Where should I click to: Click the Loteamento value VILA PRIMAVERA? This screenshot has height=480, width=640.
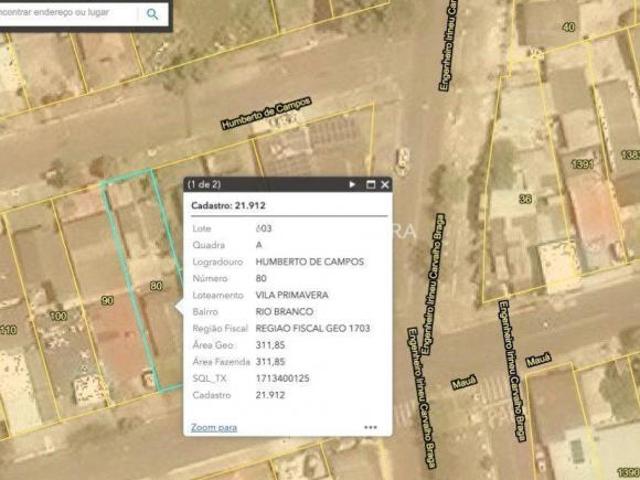coord(292,295)
